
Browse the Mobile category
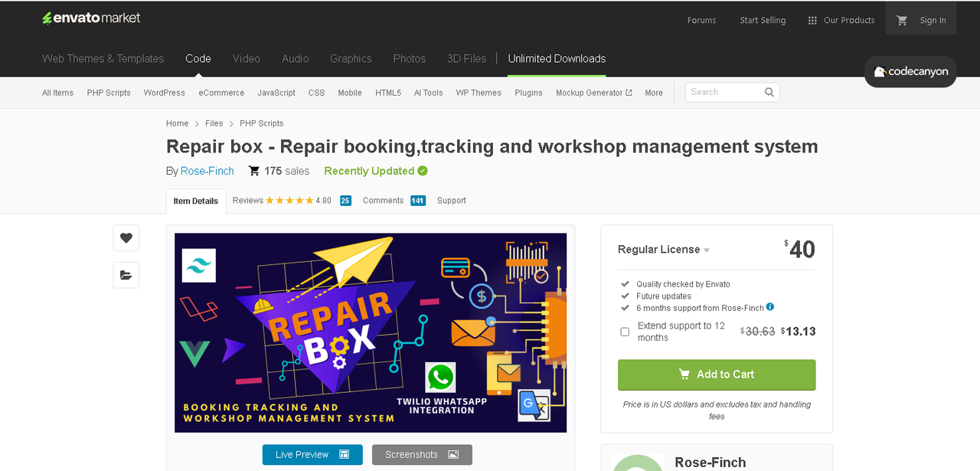click(350, 93)
